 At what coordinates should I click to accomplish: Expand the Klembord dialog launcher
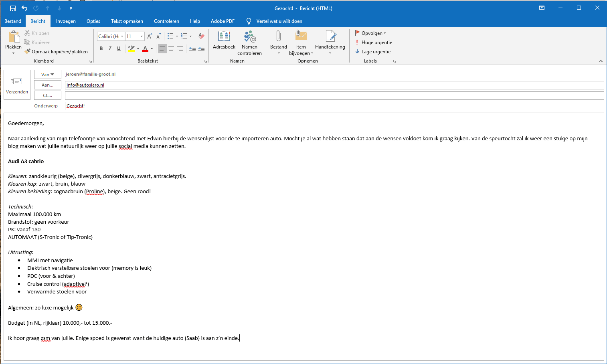[x=90, y=61]
